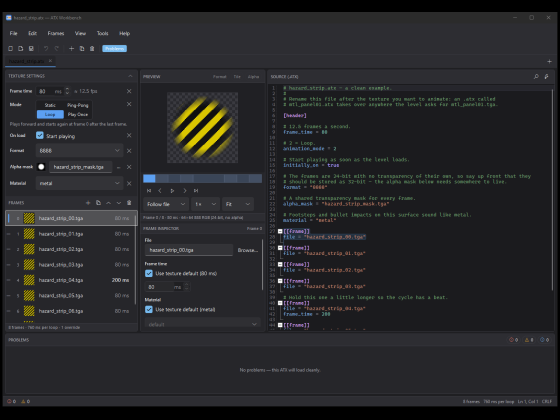Click the Browse... button
Image resolution: width=560 pixels, height=420 pixels.
click(x=248, y=250)
